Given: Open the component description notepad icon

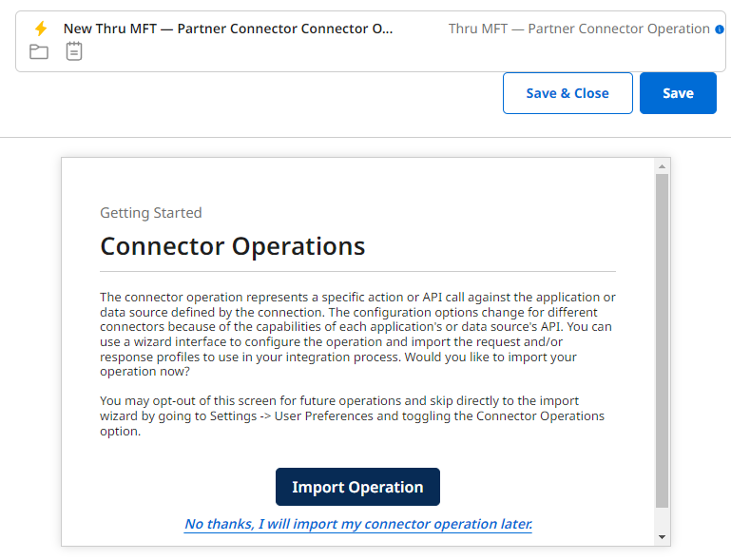Looking at the screenshot, I should (74, 51).
